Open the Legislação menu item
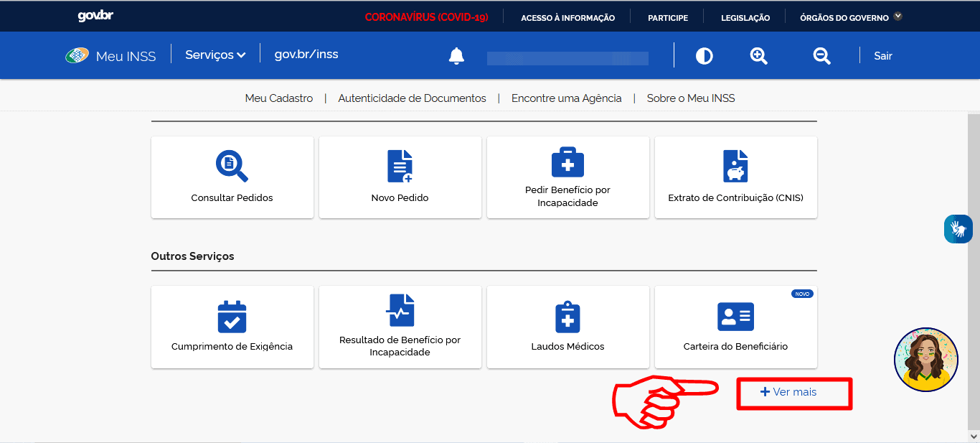Viewport: 980px width, 443px height. [745, 18]
